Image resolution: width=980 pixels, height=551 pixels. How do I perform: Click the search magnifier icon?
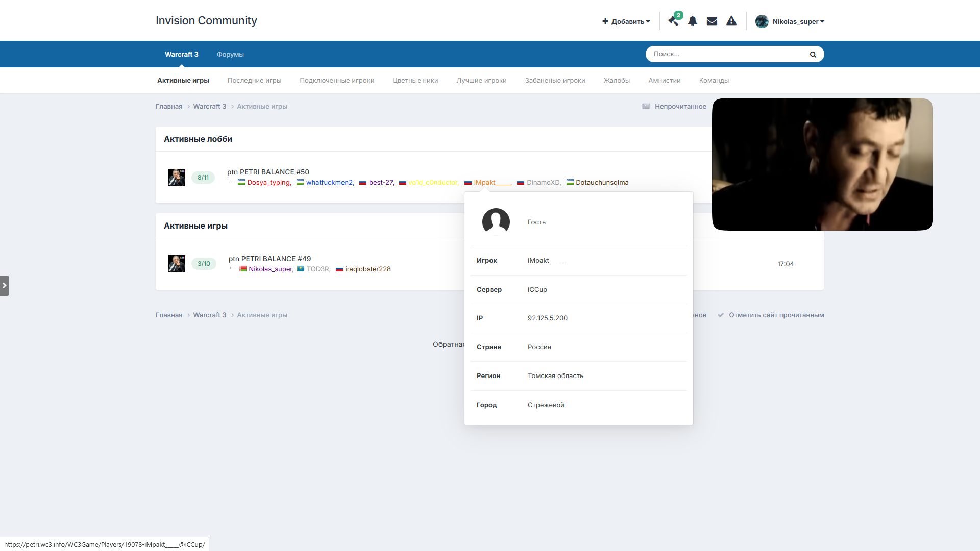tap(813, 54)
